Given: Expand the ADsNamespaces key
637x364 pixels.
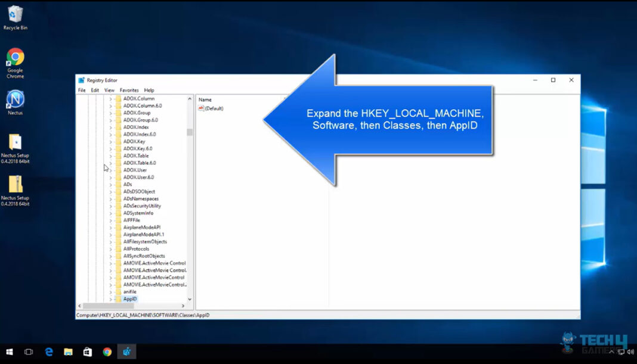Looking at the screenshot, I should [x=110, y=199].
